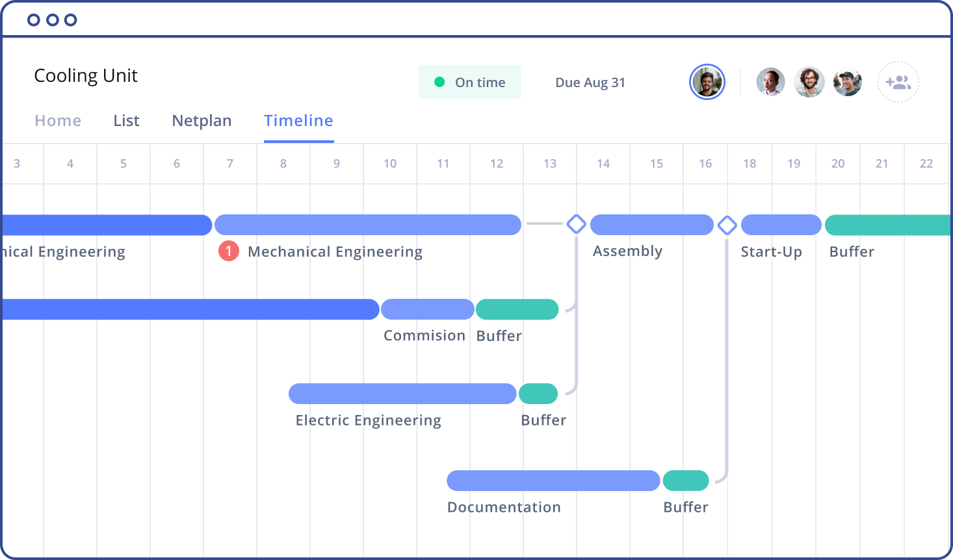Select the teal Buffer bar after Start-Up

pos(887,225)
